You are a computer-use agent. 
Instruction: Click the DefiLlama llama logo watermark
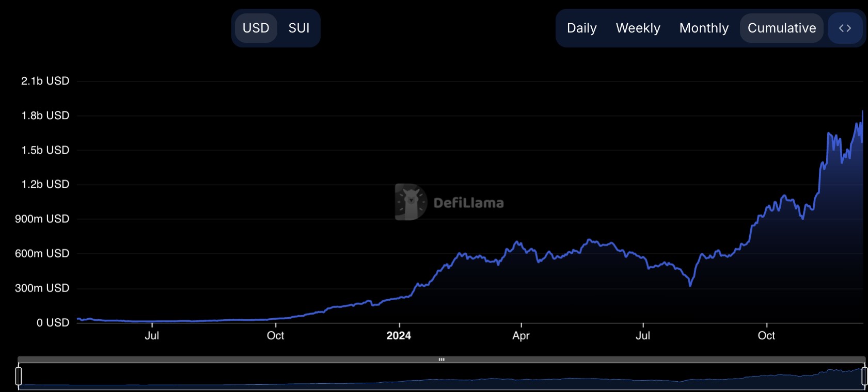(x=411, y=202)
